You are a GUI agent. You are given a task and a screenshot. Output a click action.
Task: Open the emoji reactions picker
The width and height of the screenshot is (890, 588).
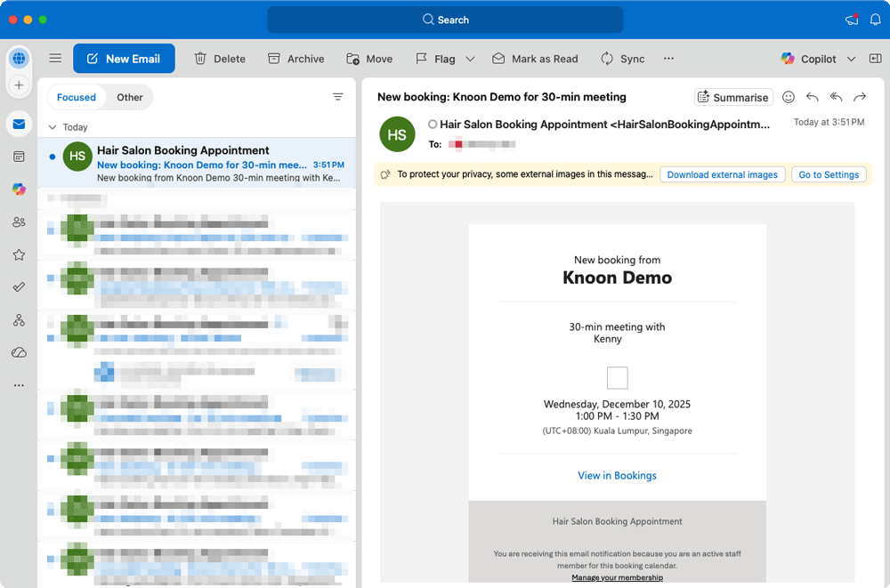tap(789, 97)
